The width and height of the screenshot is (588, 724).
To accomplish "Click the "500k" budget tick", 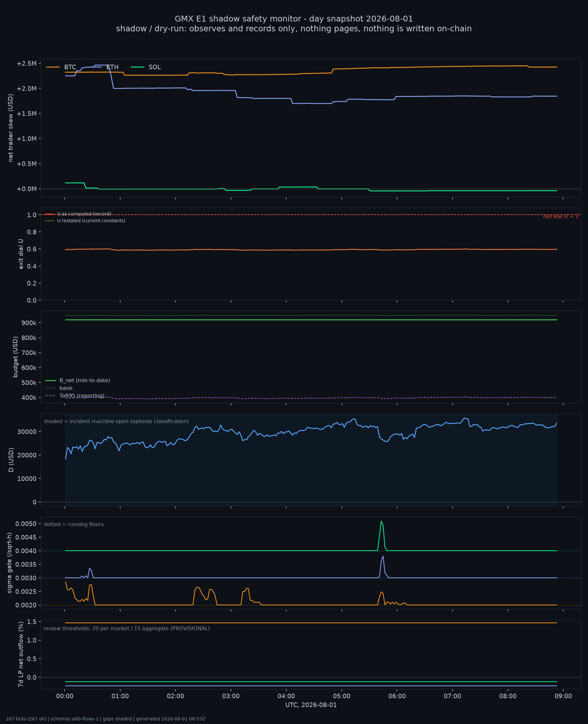I will (29, 383).
